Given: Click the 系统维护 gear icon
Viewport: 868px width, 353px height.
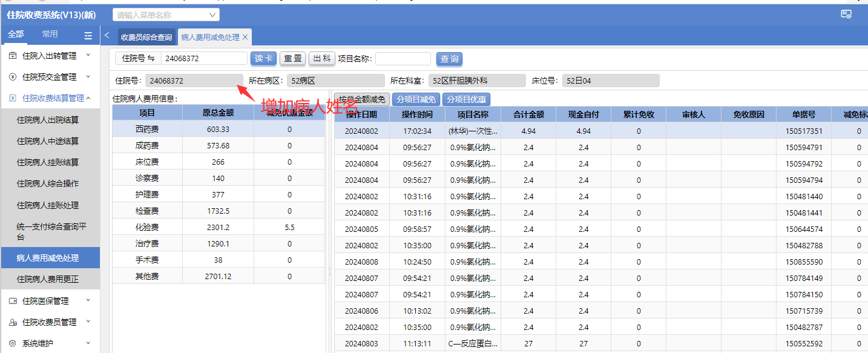Looking at the screenshot, I should coord(13,343).
